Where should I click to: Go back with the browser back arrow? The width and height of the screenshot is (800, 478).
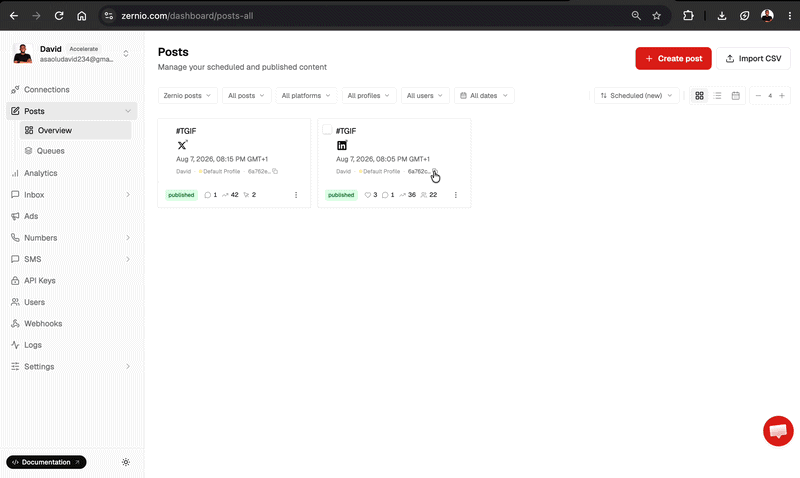(14, 16)
